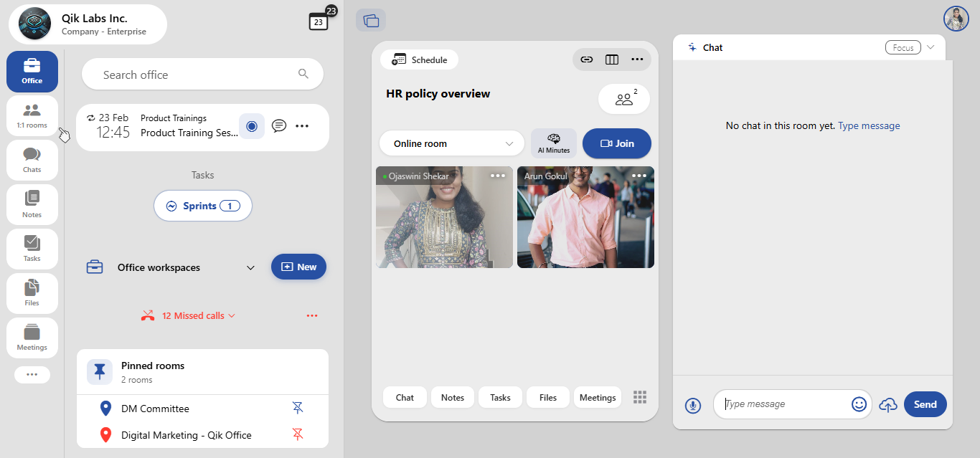Click the copy room link icon

point(587,59)
